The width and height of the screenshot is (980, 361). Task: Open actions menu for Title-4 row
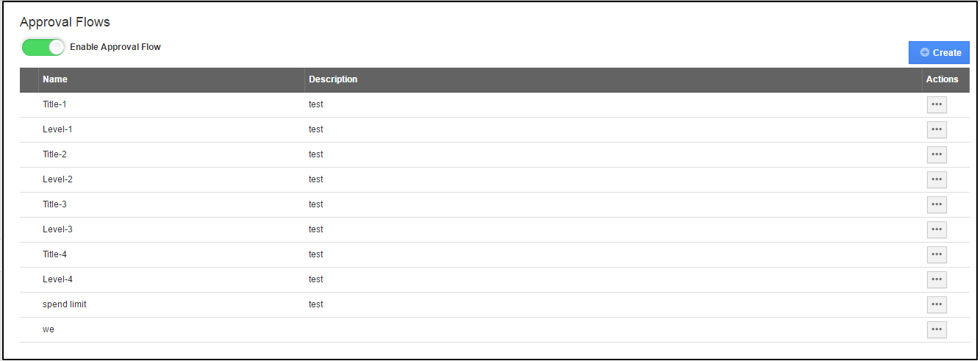pos(936,254)
